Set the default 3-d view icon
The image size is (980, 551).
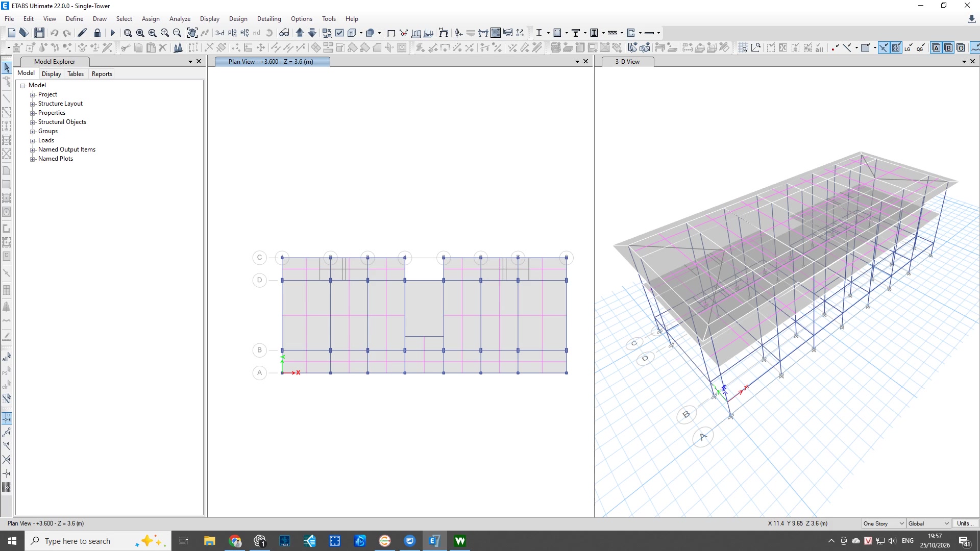coord(220,33)
